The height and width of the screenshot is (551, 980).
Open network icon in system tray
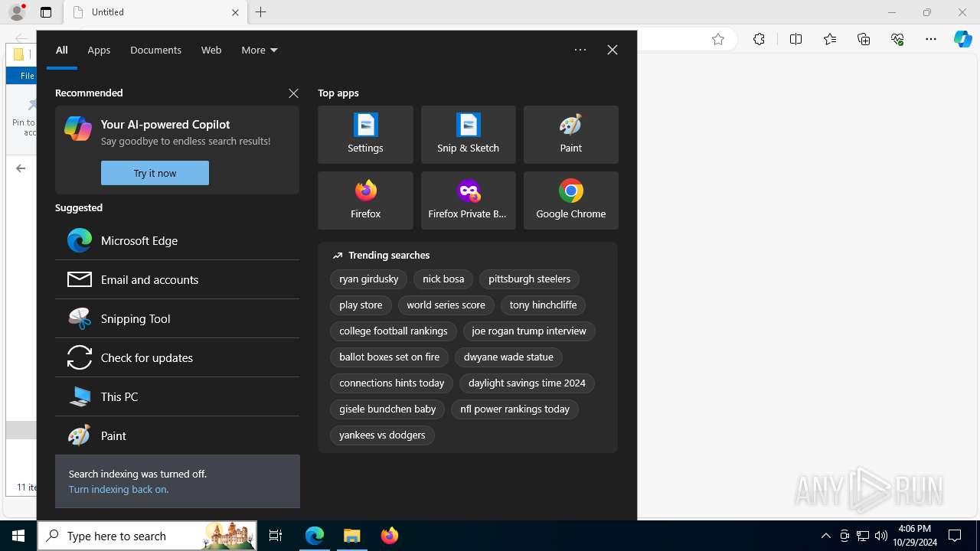click(x=863, y=536)
